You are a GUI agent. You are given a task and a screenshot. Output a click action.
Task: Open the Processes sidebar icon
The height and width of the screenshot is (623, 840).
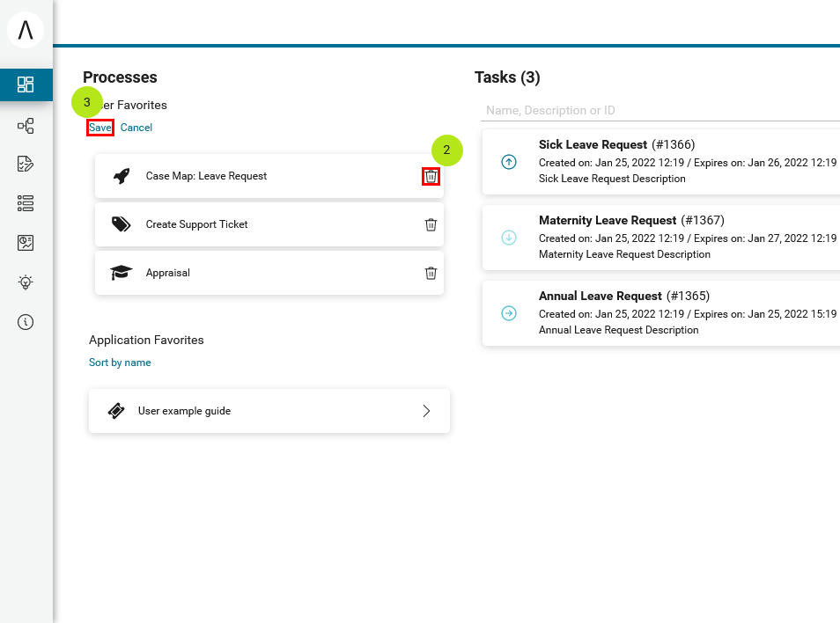[x=26, y=126]
